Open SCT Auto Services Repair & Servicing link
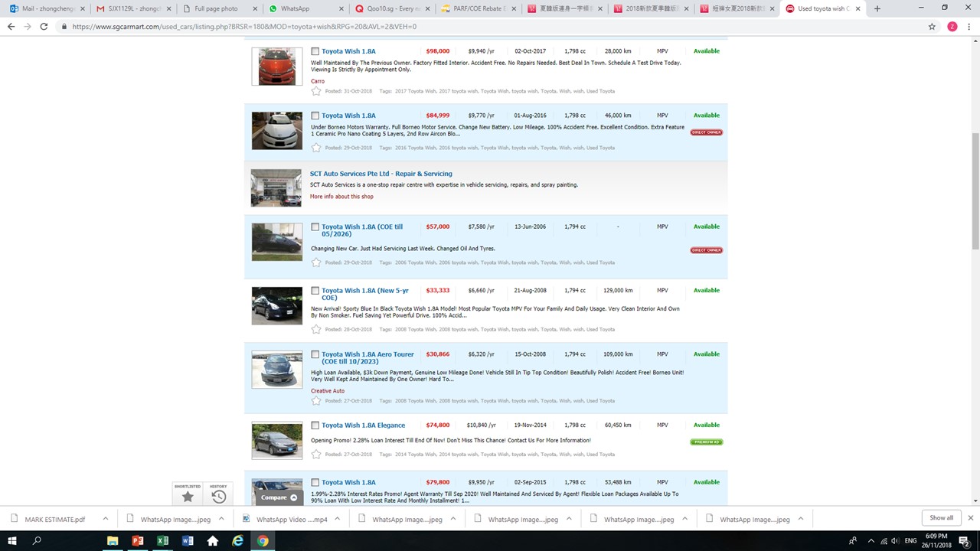 (x=381, y=174)
